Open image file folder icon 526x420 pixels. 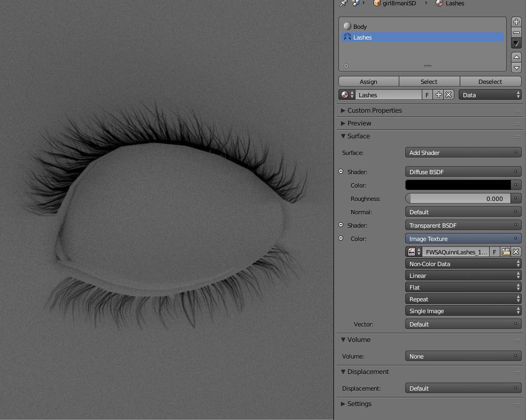pos(506,252)
